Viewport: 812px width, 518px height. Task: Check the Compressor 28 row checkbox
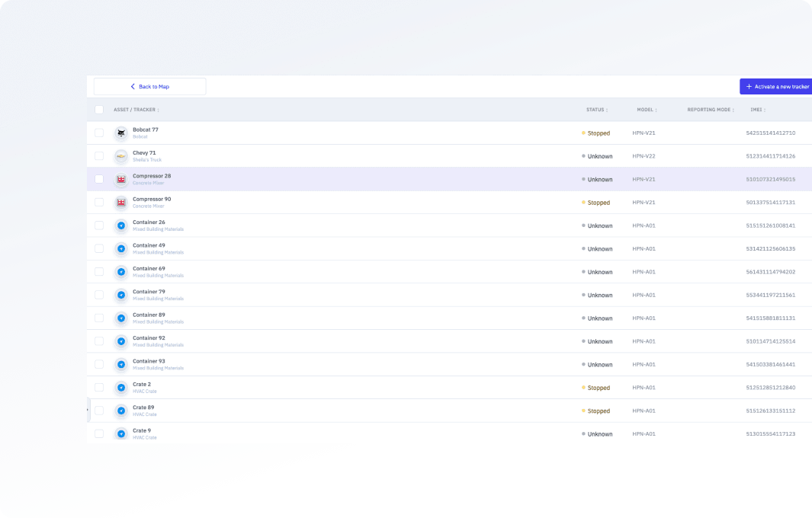99,179
